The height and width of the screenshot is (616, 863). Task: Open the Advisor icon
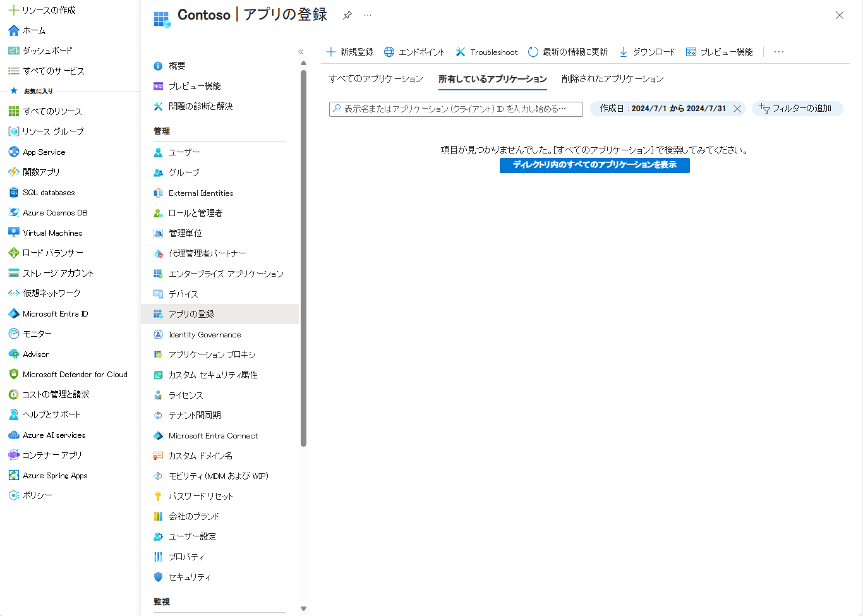point(13,354)
